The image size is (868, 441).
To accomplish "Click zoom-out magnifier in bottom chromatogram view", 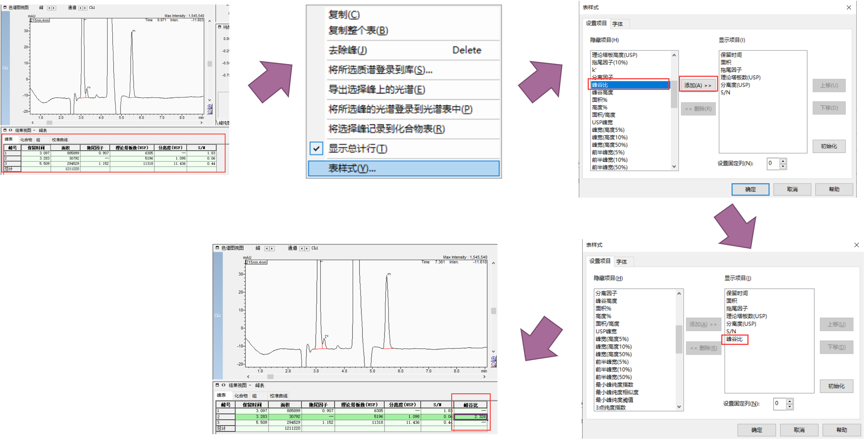I will pyautogui.click(x=493, y=364).
